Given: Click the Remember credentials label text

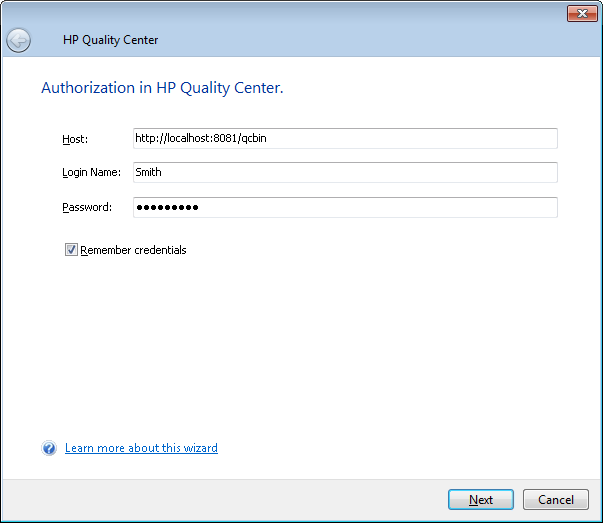Looking at the screenshot, I should click(x=133, y=250).
